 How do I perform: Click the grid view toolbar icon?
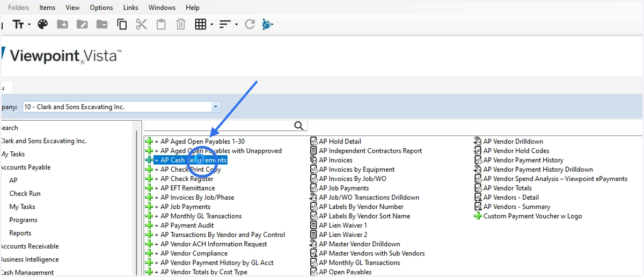pos(201,24)
